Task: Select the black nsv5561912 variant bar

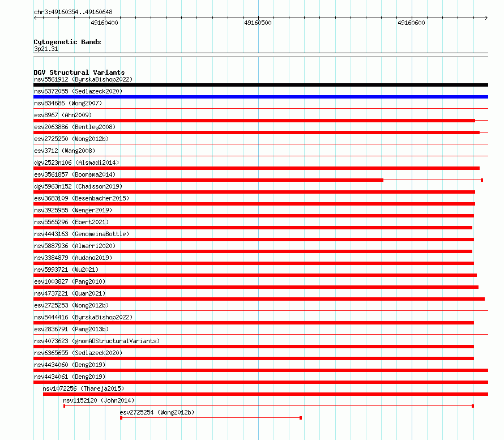Action: (260, 85)
